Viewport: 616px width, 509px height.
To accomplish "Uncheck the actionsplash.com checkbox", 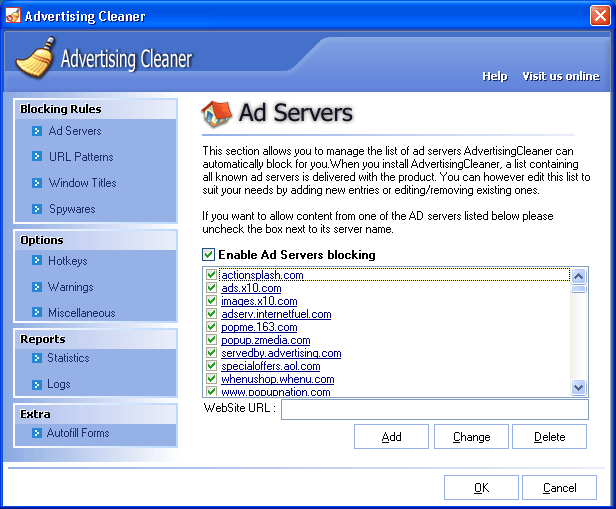I will [211, 274].
